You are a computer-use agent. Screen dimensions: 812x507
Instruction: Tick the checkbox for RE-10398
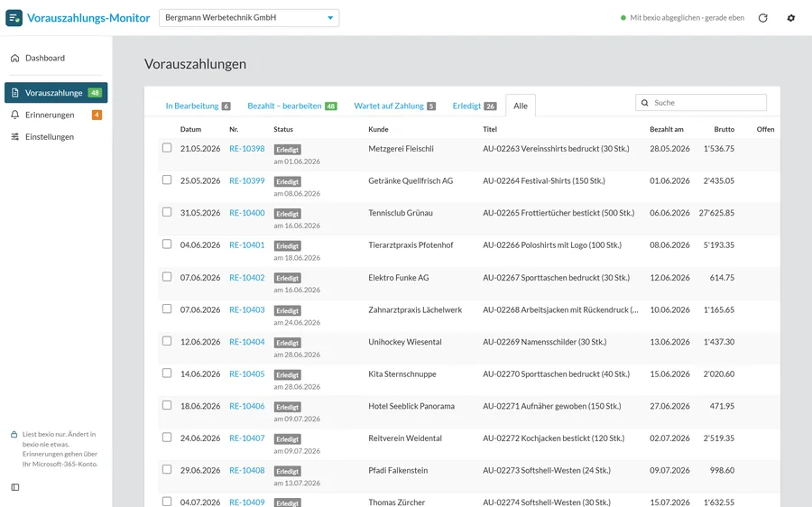tap(167, 148)
